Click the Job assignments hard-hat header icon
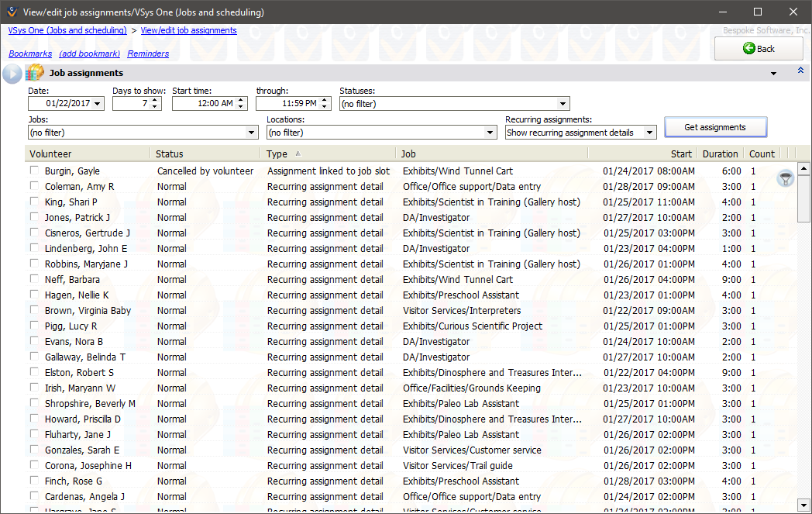Viewport: 812px width, 514px height. click(34, 71)
